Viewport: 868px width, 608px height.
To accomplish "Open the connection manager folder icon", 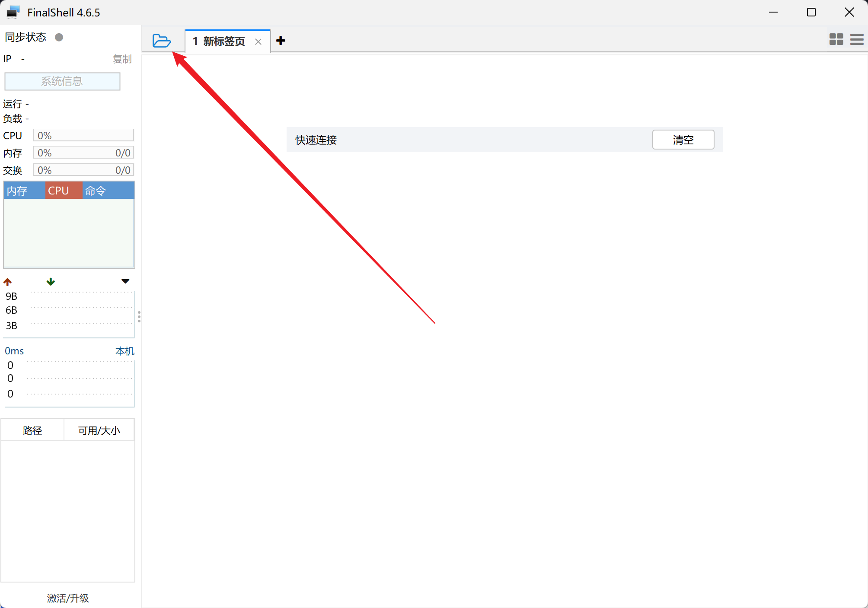I will coord(162,41).
